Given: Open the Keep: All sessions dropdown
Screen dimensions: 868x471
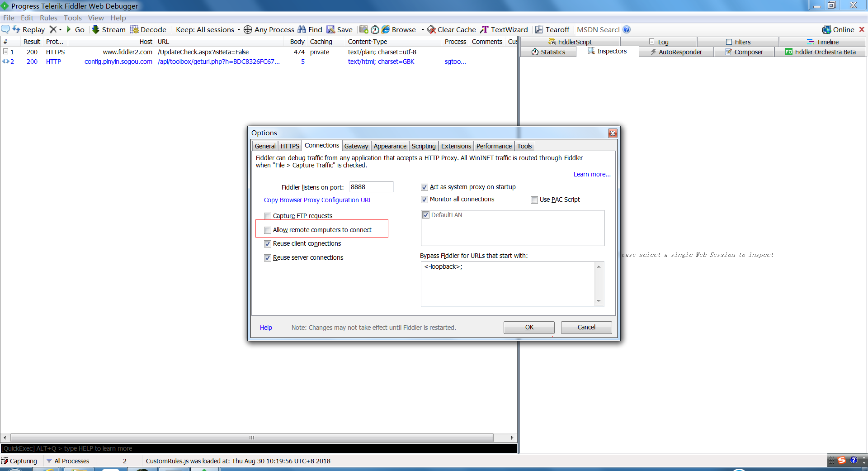Looking at the screenshot, I should pyautogui.click(x=208, y=29).
